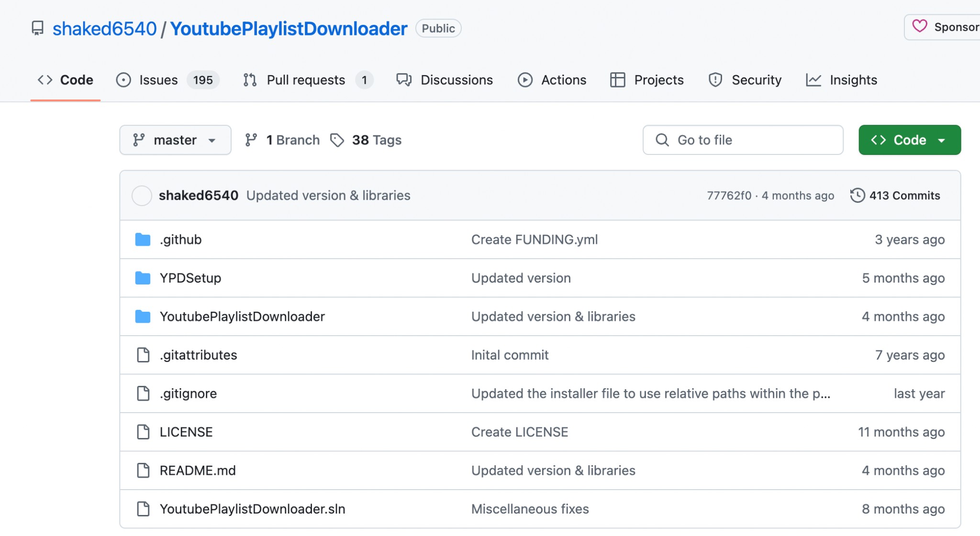Open the Miscellaneous fixes commit
Image resolution: width=980 pixels, height=536 pixels.
pos(530,509)
